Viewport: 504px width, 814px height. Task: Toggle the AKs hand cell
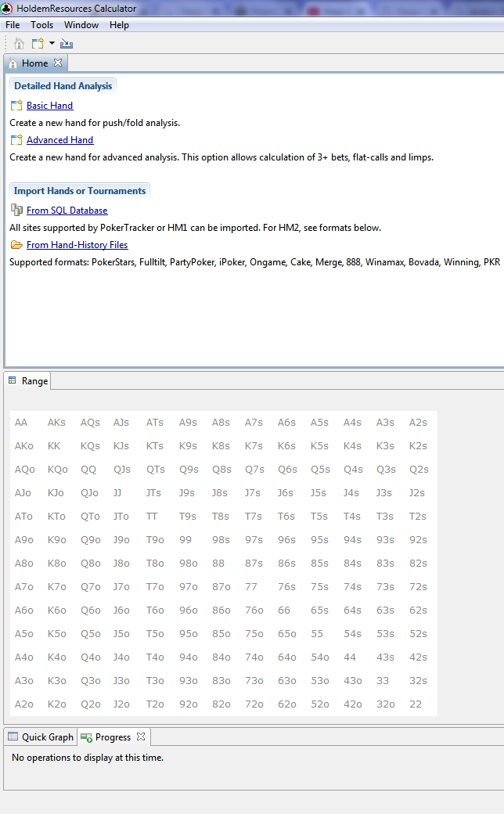(56, 423)
